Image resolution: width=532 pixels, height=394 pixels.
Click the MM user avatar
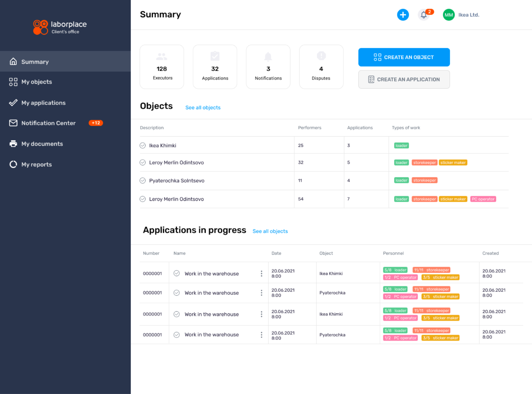[x=448, y=15]
